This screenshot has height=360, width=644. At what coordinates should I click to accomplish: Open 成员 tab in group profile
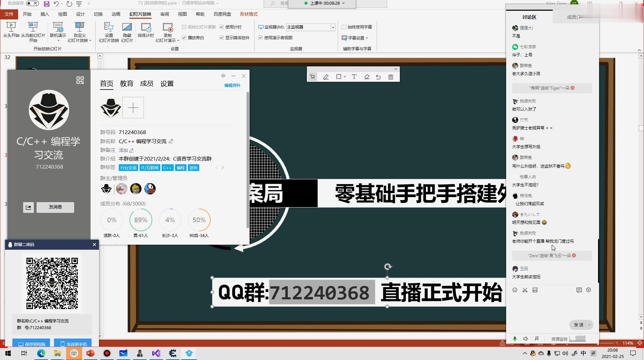click(x=147, y=83)
